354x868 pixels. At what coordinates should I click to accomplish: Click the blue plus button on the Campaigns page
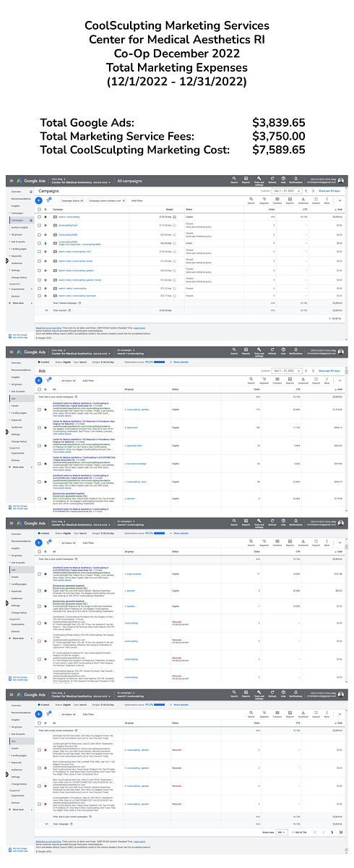pos(39,200)
